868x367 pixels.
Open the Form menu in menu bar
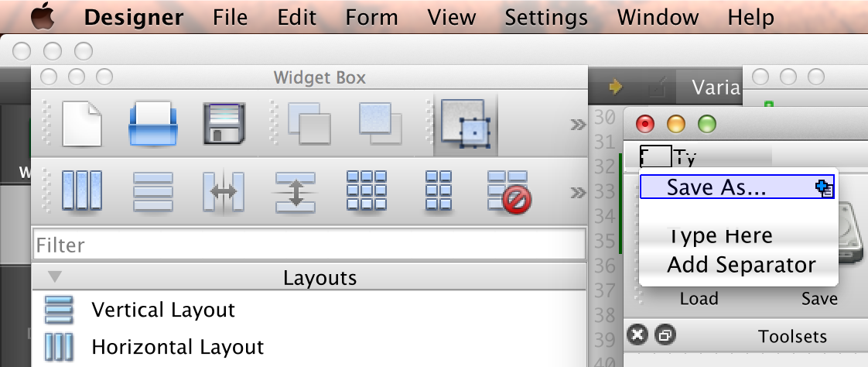point(371,16)
